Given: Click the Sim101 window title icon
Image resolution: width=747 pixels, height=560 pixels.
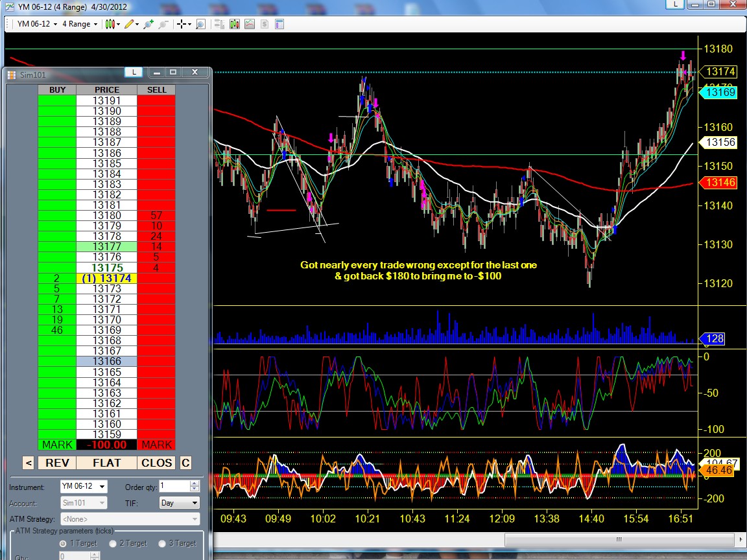Looking at the screenshot, I should tap(12, 75).
